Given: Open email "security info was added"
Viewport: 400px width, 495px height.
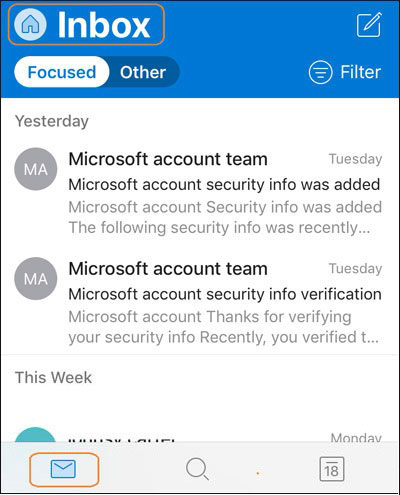Looking at the screenshot, I should tap(200, 193).
